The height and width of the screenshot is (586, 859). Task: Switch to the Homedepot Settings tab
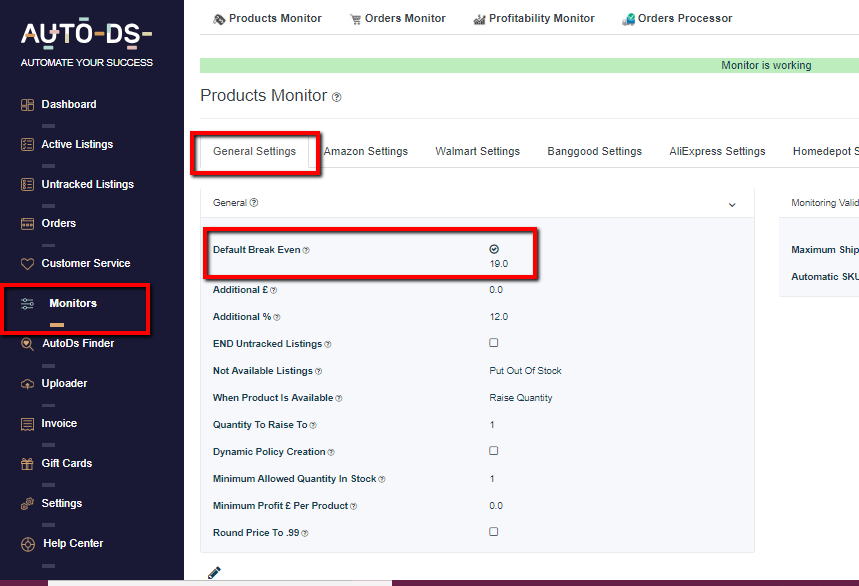click(x=825, y=152)
